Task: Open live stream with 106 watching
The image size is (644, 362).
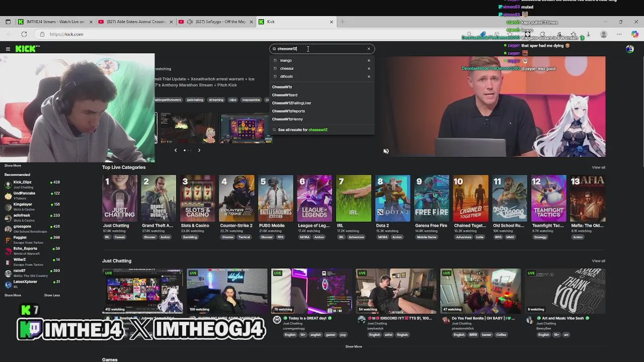Action: click(x=227, y=291)
